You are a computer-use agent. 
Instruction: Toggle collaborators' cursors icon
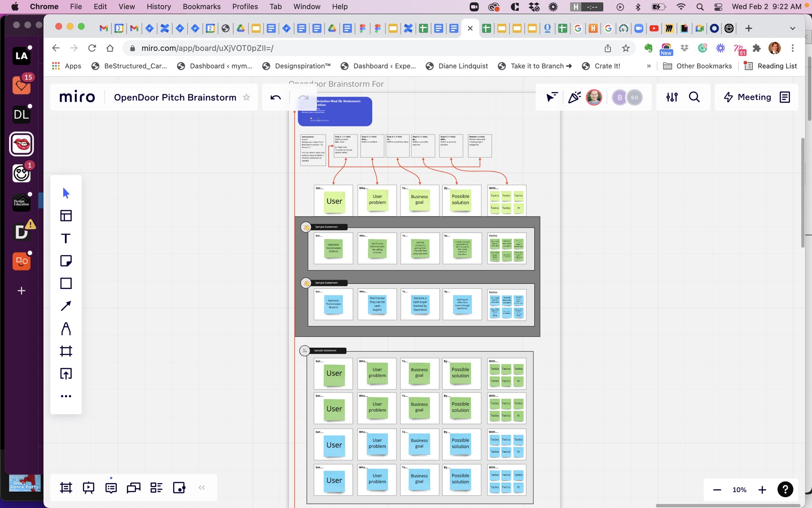[x=552, y=97]
